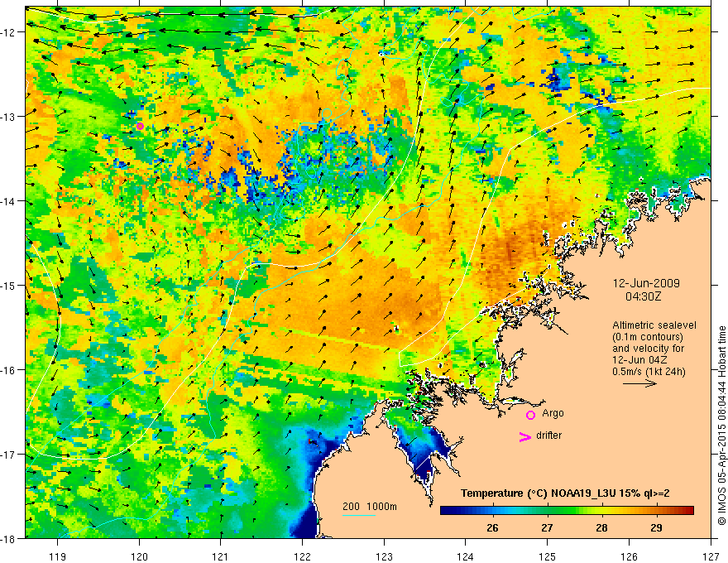Click the latitude axis label '-18'
The height and width of the screenshot is (563, 728).
point(9,538)
